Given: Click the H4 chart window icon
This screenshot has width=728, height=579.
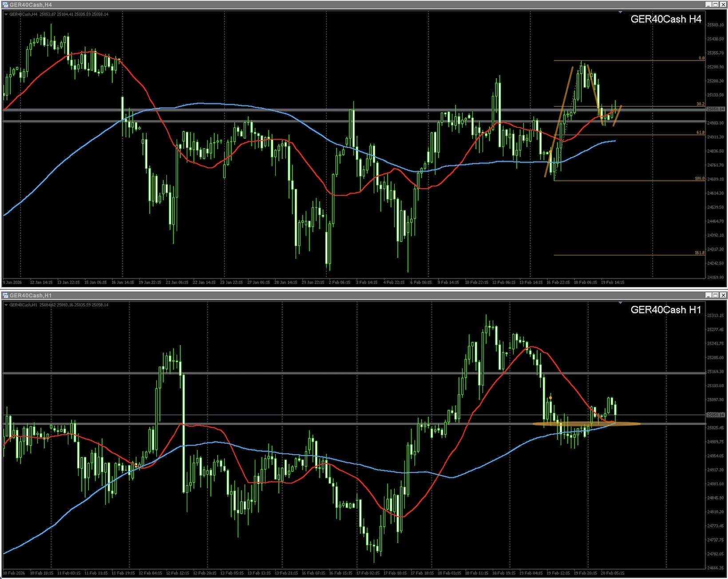Looking at the screenshot, I should [x=5, y=5].
